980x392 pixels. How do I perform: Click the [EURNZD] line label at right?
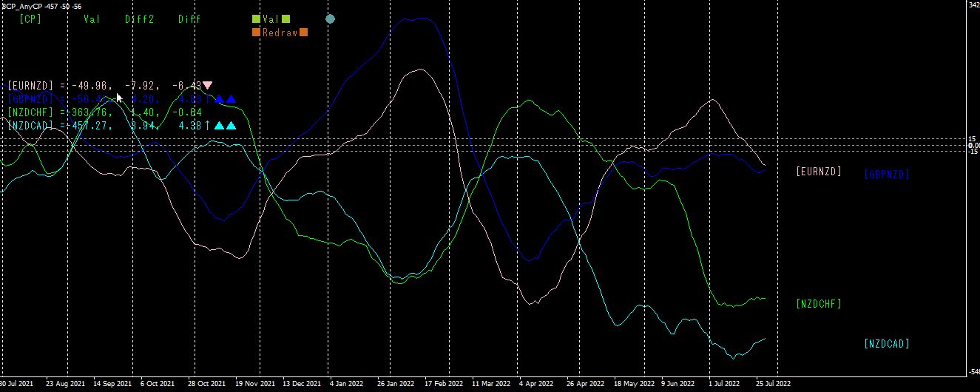(819, 172)
